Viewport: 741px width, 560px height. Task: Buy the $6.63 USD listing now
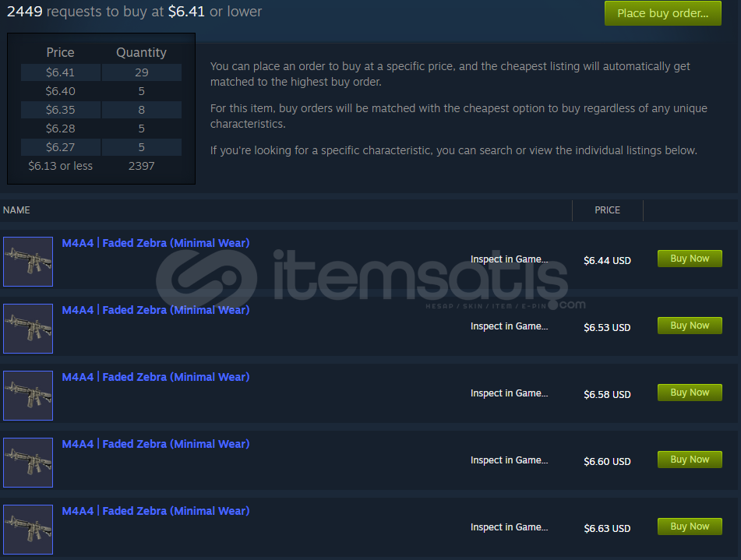[690, 527]
